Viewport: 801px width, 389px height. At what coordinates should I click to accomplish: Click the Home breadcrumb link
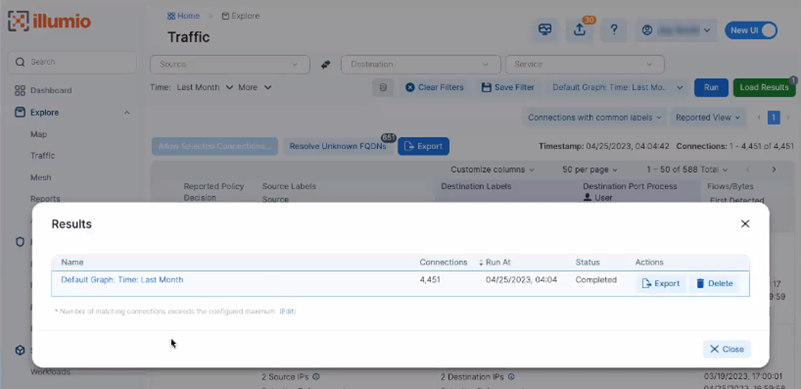tap(183, 16)
